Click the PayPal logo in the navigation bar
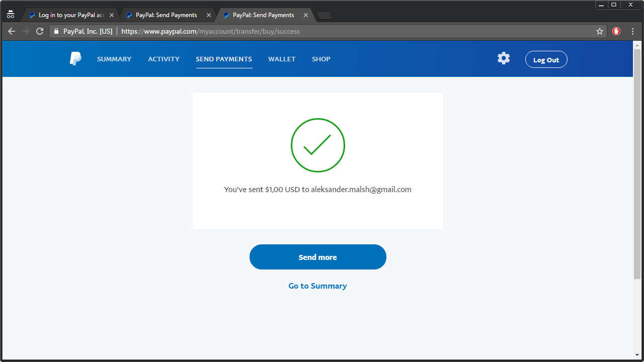This screenshot has height=362, width=644. (75, 59)
